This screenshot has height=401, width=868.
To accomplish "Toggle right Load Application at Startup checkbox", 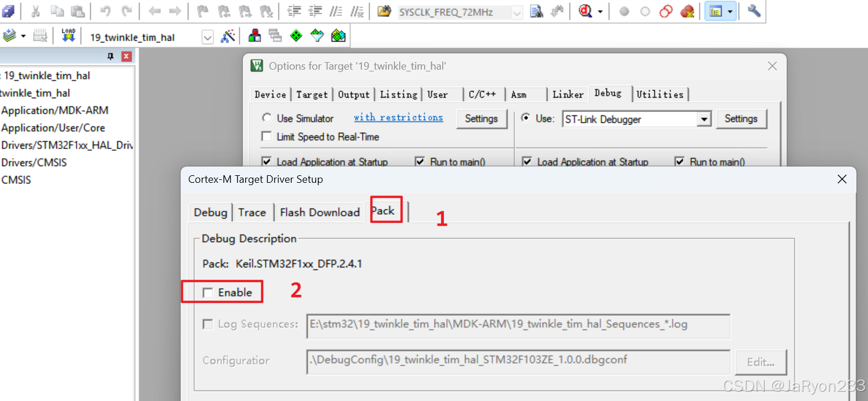I will click(x=527, y=162).
